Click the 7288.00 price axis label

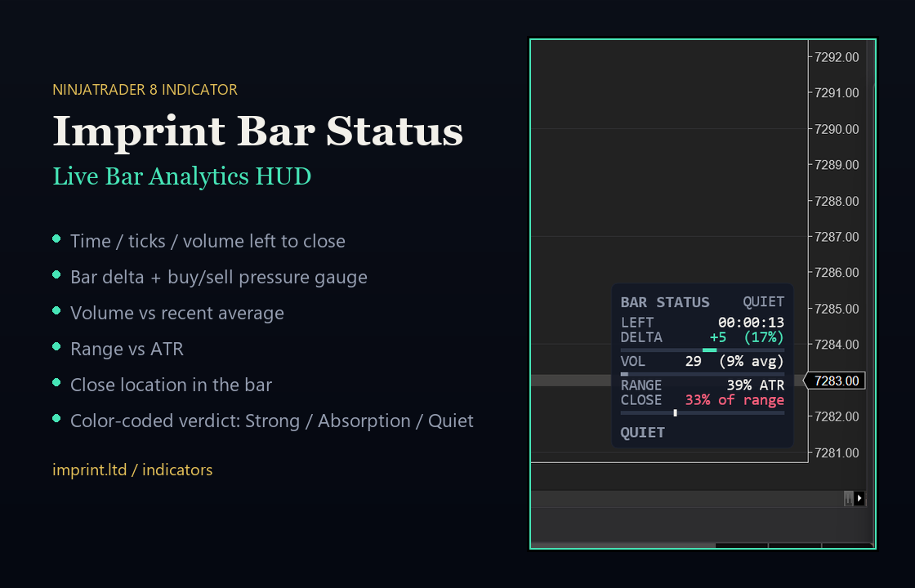[x=837, y=201]
